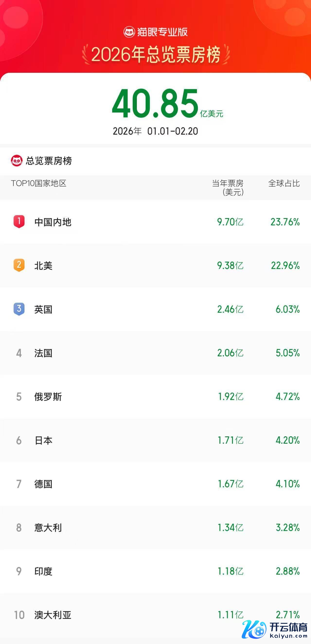Screen dimensions: 311x644
Task: Click the blue rank 3 badge
Action: click(19, 309)
